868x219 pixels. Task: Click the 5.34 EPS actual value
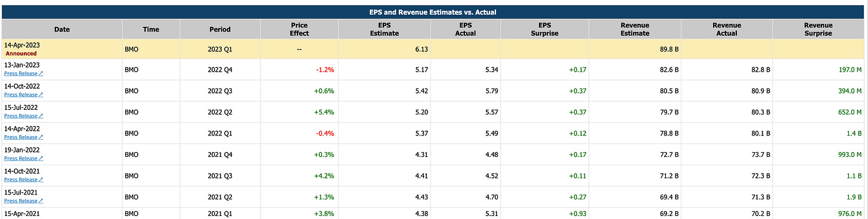pos(491,70)
